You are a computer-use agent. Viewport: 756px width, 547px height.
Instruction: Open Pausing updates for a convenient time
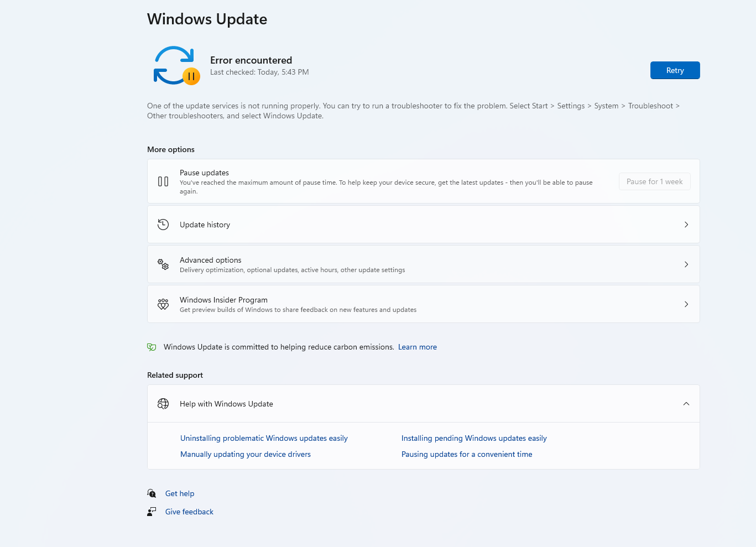467,454
